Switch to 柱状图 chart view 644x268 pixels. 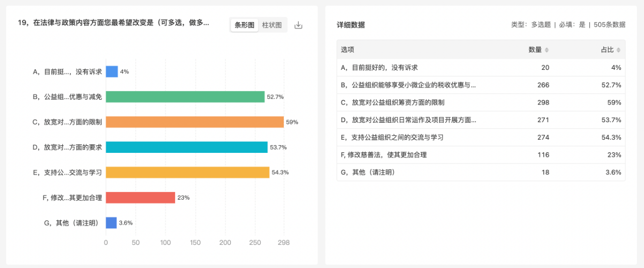pos(272,25)
